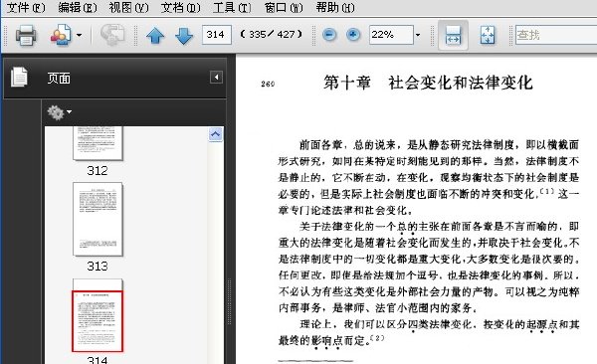
Task: Open the 帮助 (Help) menu
Action: [x=335, y=7]
